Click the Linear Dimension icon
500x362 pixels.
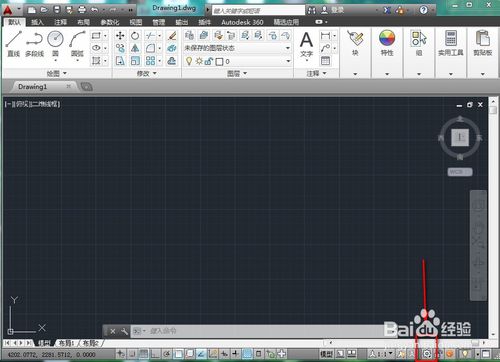pyautogui.click(x=325, y=36)
